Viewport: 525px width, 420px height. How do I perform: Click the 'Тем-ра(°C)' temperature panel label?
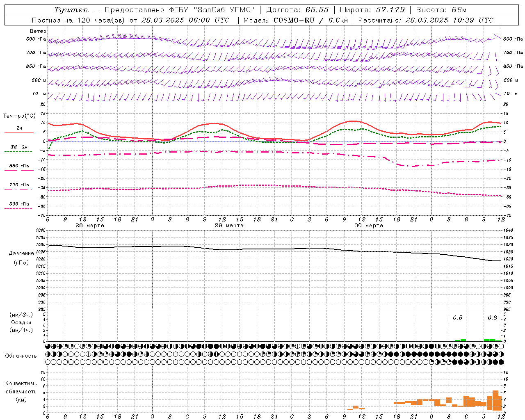pyautogui.click(x=19, y=116)
